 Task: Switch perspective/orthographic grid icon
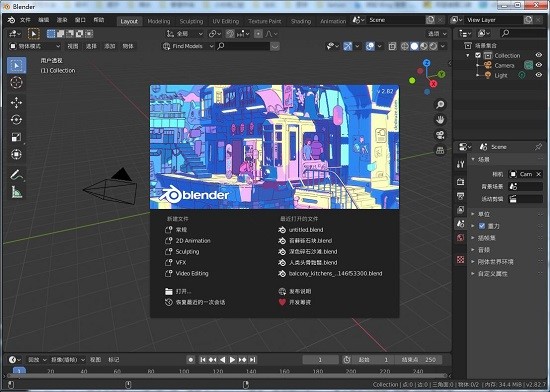[x=440, y=151]
